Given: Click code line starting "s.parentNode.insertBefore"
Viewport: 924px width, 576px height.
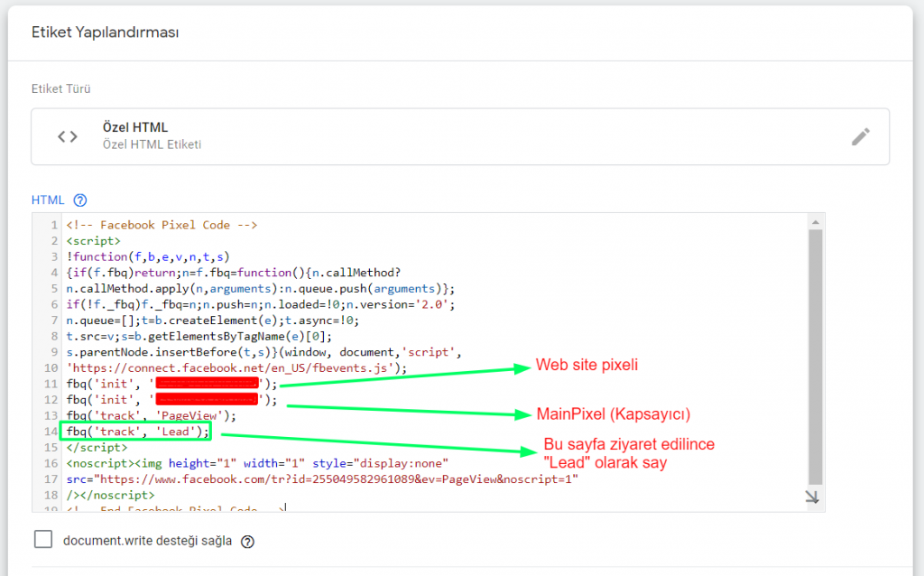Looking at the screenshot, I should [x=264, y=353].
